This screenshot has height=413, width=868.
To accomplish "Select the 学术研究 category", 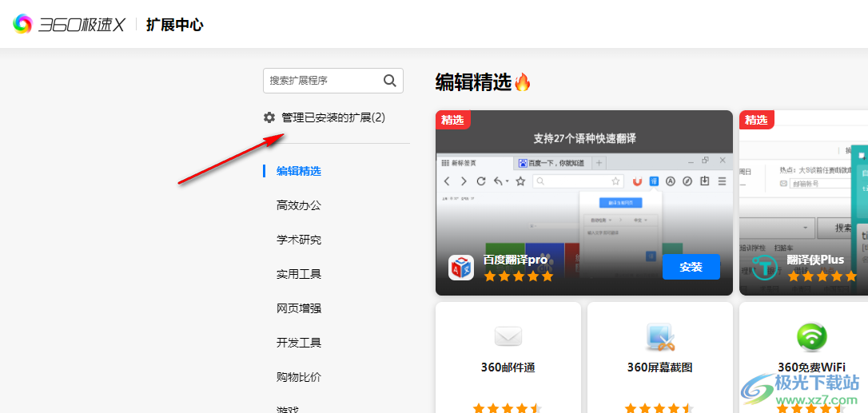I will [299, 240].
